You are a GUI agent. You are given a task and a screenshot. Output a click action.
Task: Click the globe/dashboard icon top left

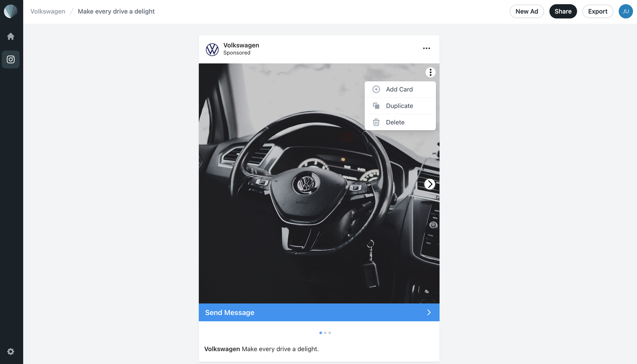(11, 11)
